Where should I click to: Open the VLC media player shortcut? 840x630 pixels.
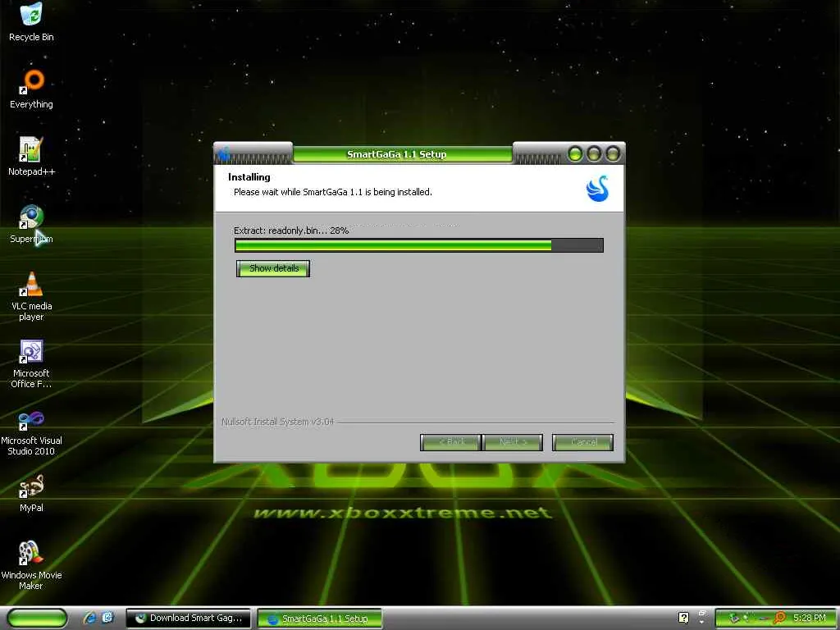pyautogui.click(x=32, y=296)
